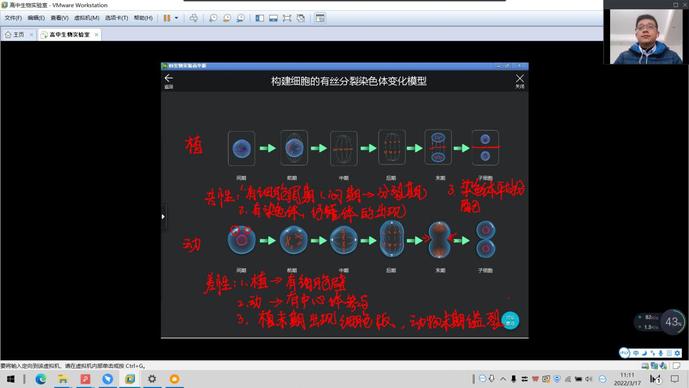Click the send Ctrl+Alt+Del toolbar icon
This screenshot has width=689, height=388.
click(x=193, y=18)
